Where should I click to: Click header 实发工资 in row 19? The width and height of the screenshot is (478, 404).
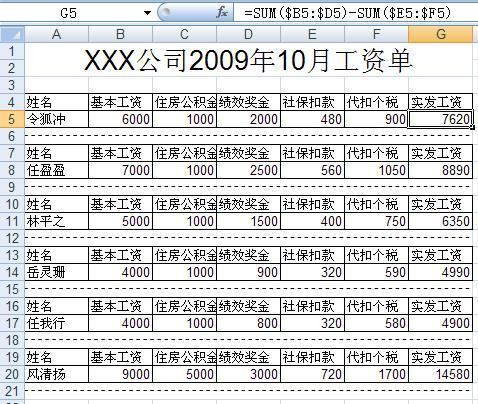click(440, 357)
